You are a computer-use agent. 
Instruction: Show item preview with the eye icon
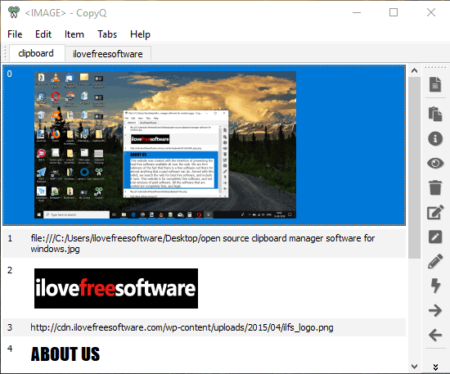[435, 163]
